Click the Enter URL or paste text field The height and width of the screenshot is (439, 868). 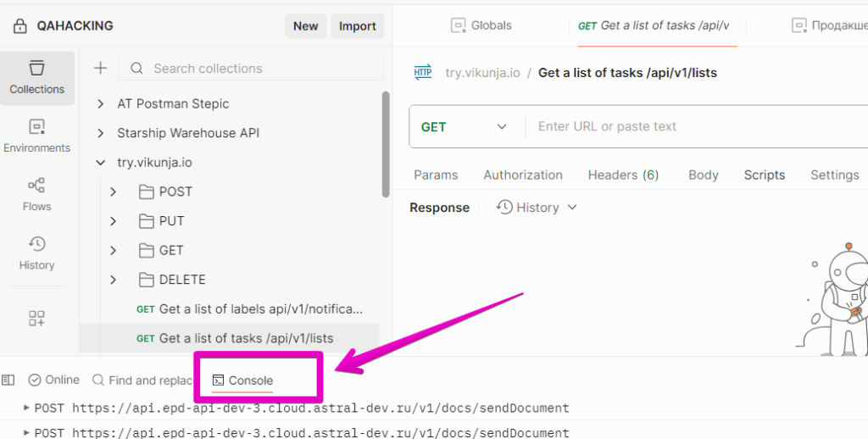pos(698,126)
